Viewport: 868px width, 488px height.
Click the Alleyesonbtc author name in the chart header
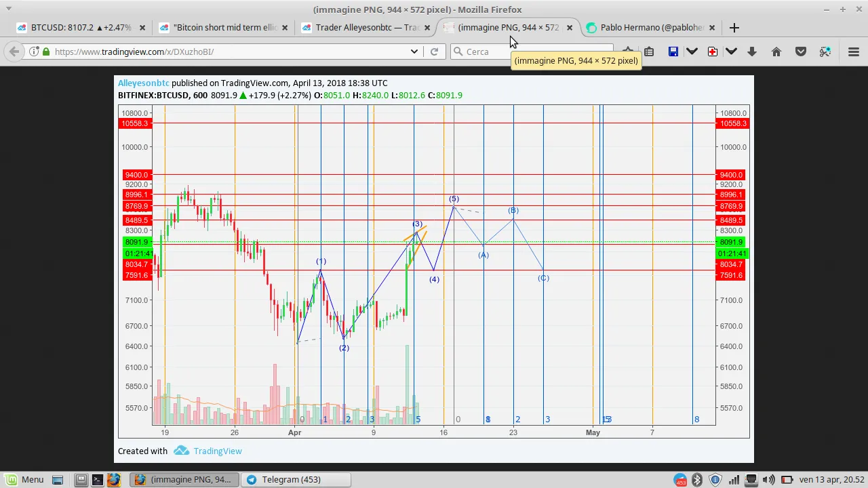pyautogui.click(x=144, y=83)
